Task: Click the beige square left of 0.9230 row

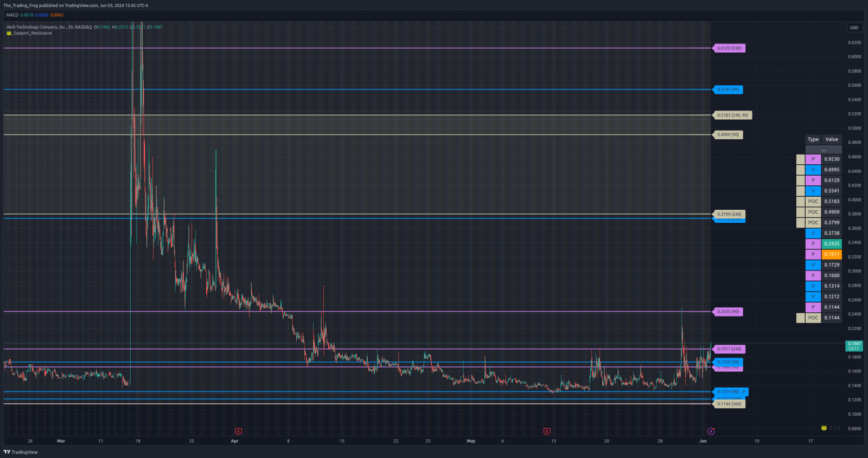Action: click(x=800, y=159)
